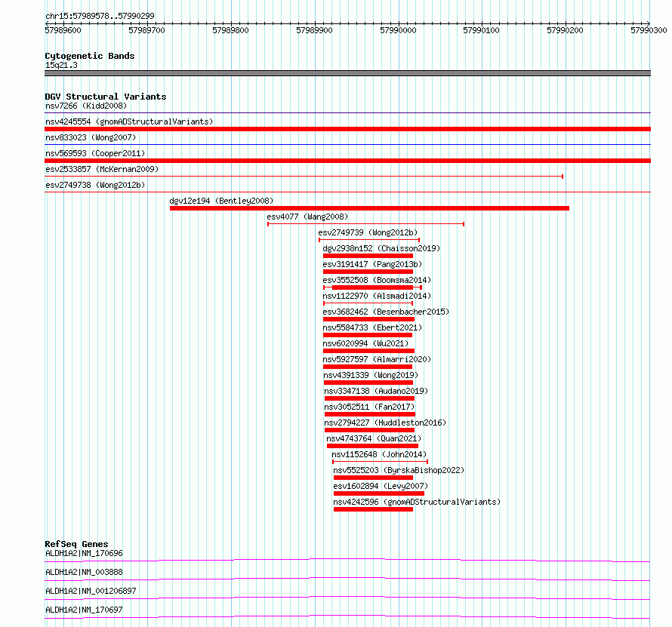Click the 15q21.3 band label
Viewport: 672px width, 627px height.
click(x=61, y=65)
